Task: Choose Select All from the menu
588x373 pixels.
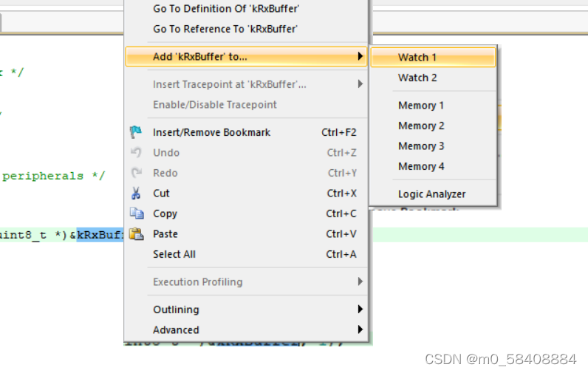Action: [x=246, y=254]
